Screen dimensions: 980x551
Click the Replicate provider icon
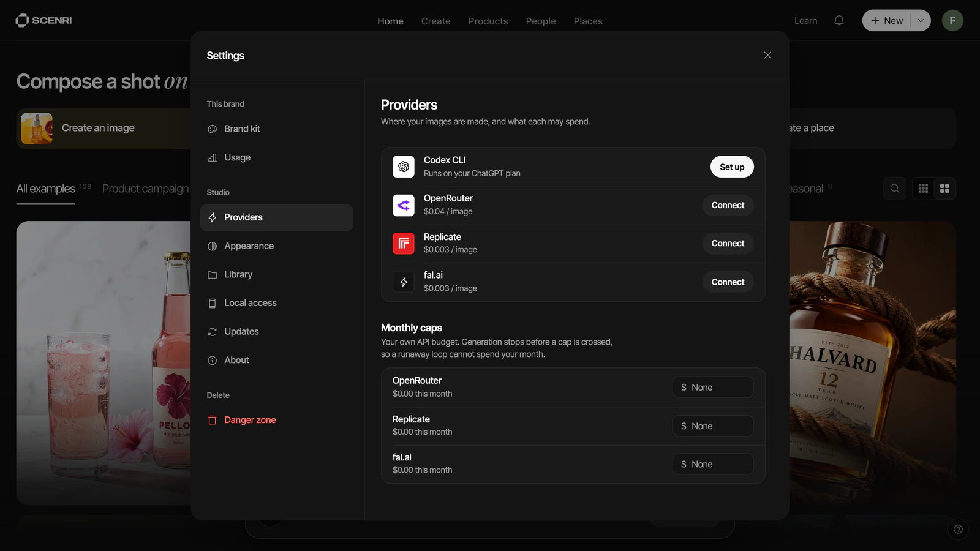tap(404, 244)
